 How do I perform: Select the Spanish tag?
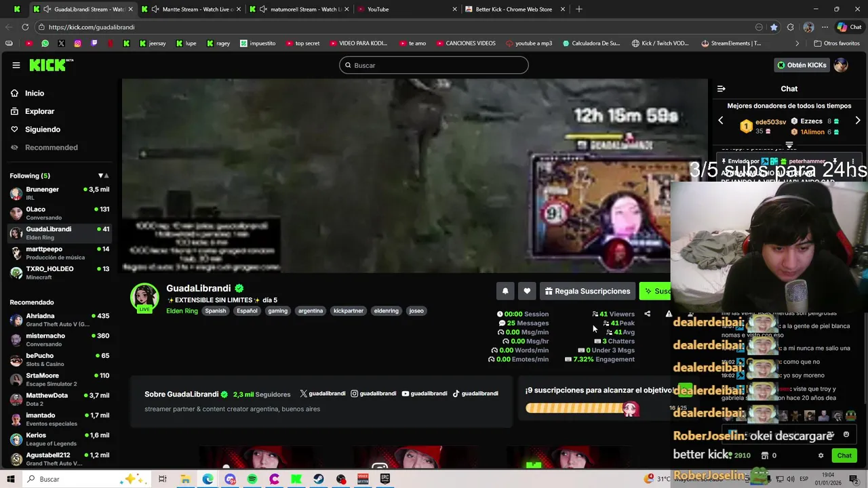coord(216,311)
